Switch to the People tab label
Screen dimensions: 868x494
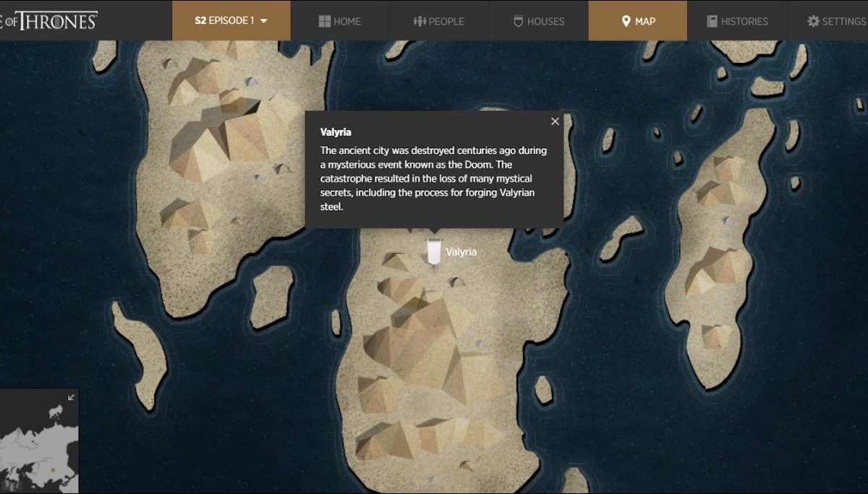tap(446, 21)
